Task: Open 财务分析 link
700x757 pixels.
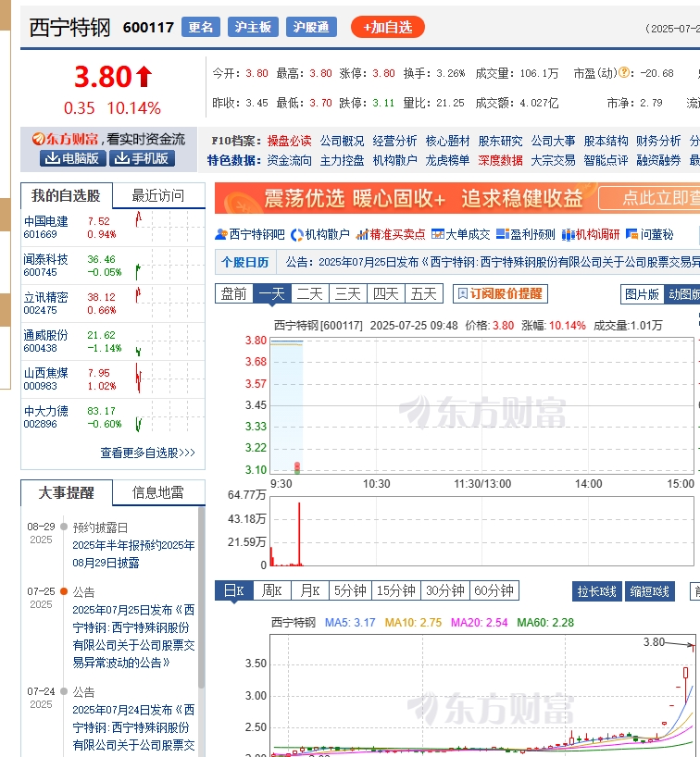Action: [658, 141]
